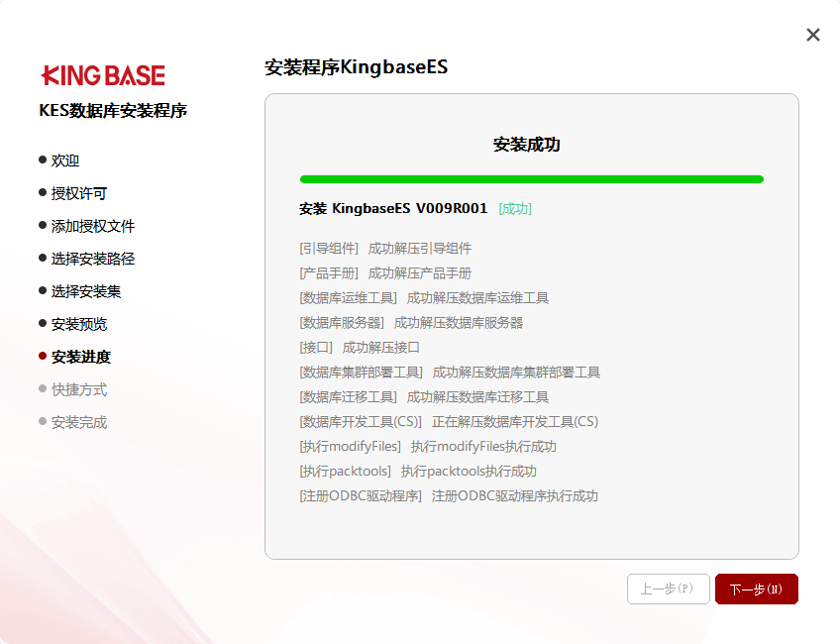Click the 安装 KingbaseES V009R001 text

pyautogui.click(x=393, y=208)
